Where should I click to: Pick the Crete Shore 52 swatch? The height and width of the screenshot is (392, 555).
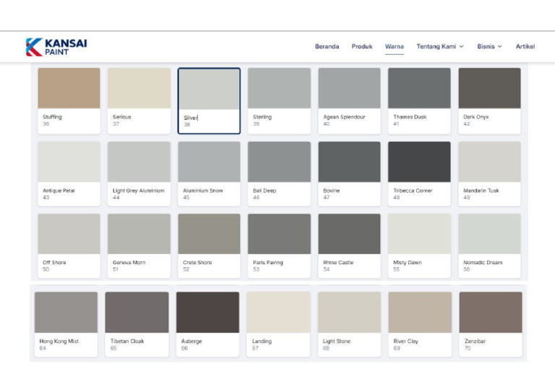tap(209, 245)
